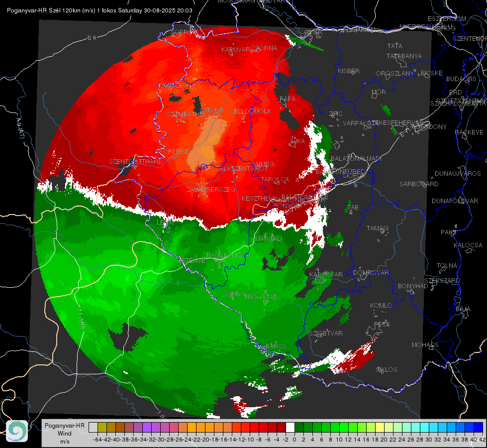
Task: Click the '-64' value on the legend scale
Action: tap(97, 440)
